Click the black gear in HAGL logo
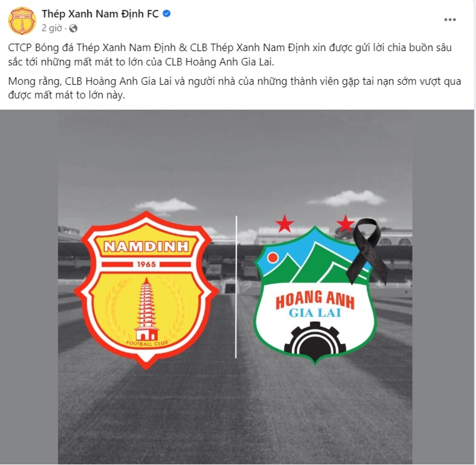 click(315, 338)
